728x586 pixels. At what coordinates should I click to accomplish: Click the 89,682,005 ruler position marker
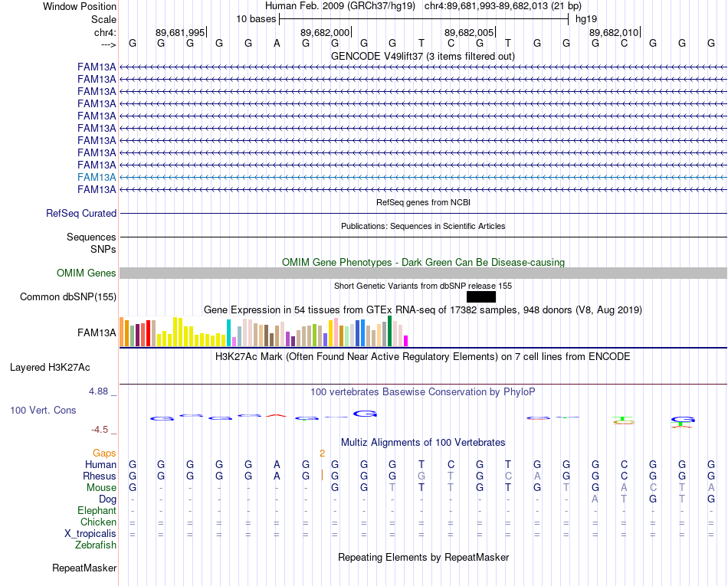470,32
